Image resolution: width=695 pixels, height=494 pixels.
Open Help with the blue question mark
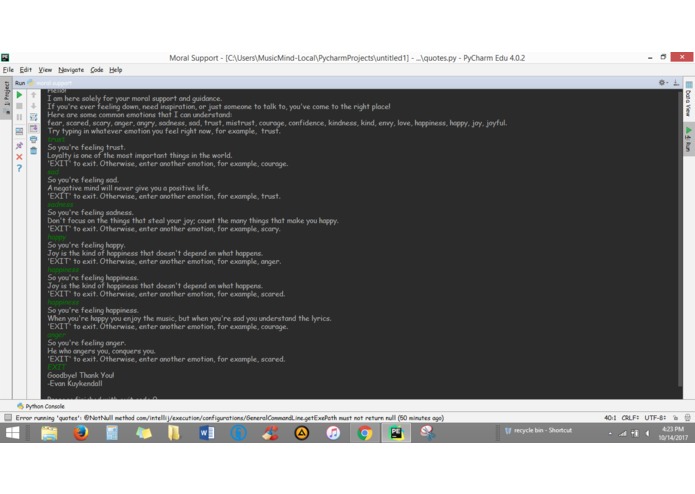point(19,168)
